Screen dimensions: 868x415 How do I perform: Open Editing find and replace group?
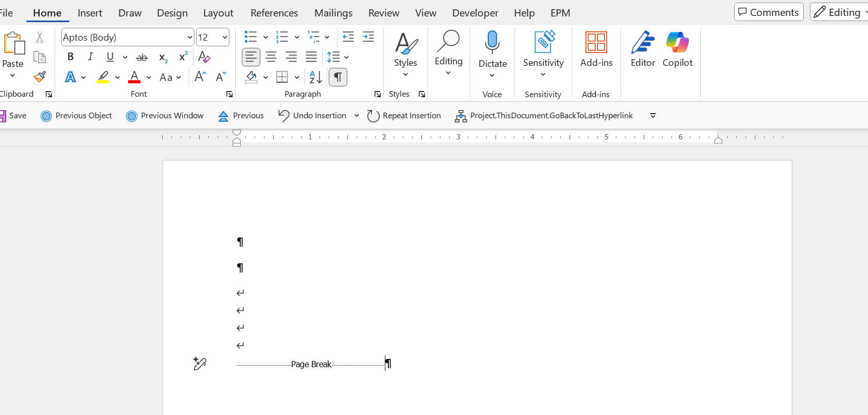(x=449, y=54)
